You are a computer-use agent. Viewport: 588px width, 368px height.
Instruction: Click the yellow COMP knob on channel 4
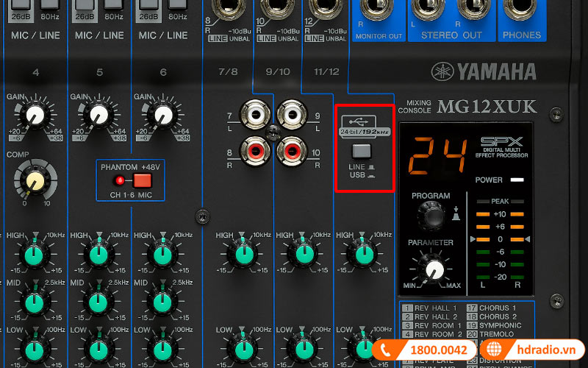(x=35, y=182)
